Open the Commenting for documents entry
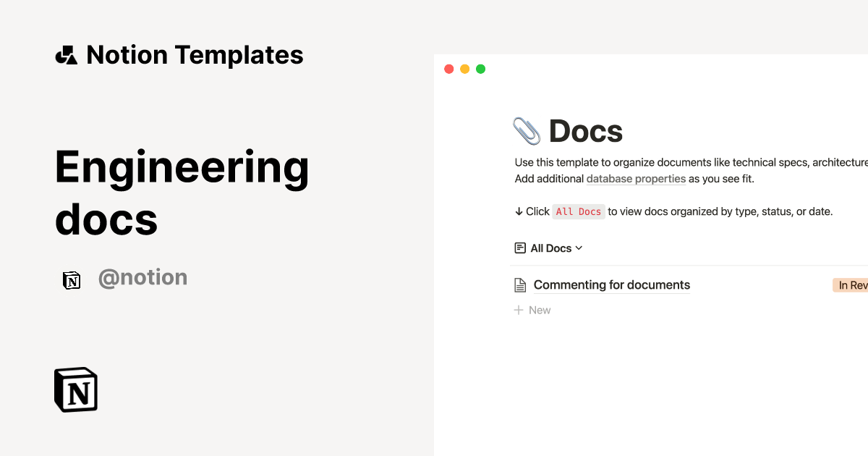The image size is (868, 456). tap(611, 285)
